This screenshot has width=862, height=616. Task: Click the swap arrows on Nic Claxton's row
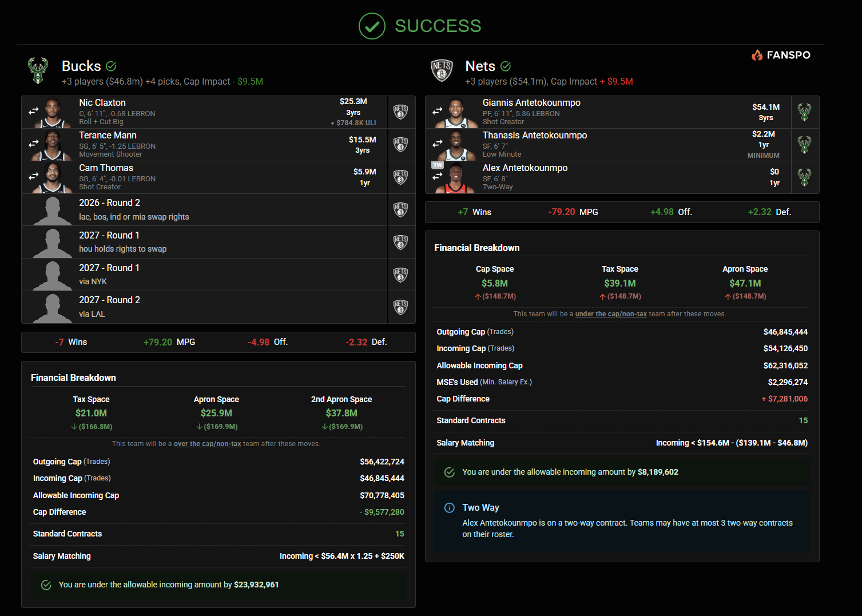pos(34,111)
